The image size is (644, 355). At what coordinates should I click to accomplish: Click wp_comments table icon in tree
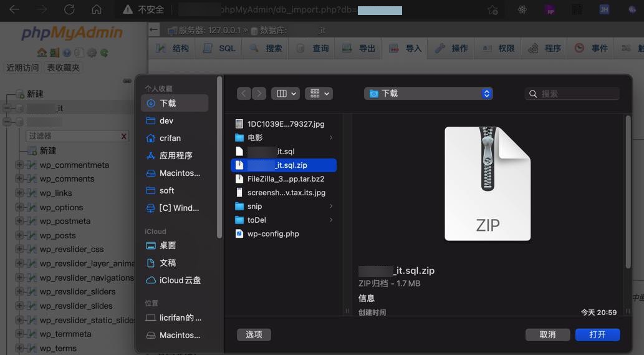(x=32, y=178)
